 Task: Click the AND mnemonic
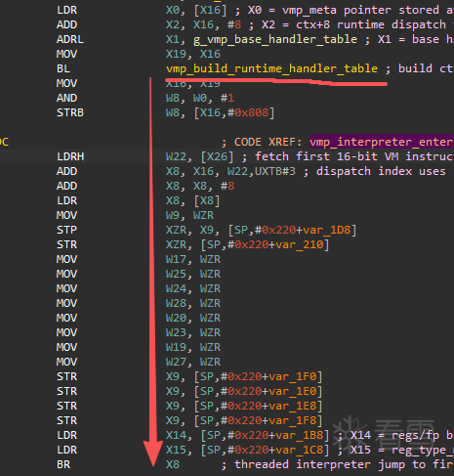click(66, 98)
